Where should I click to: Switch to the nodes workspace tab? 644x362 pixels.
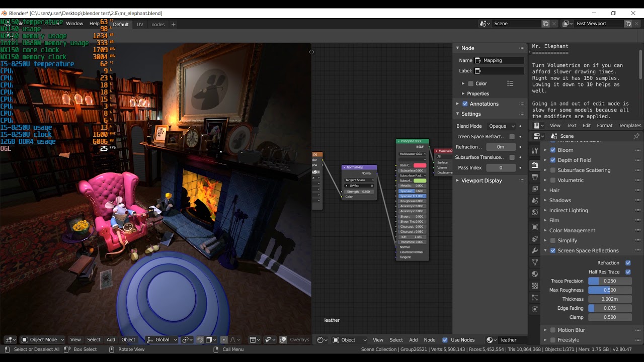click(x=158, y=24)
